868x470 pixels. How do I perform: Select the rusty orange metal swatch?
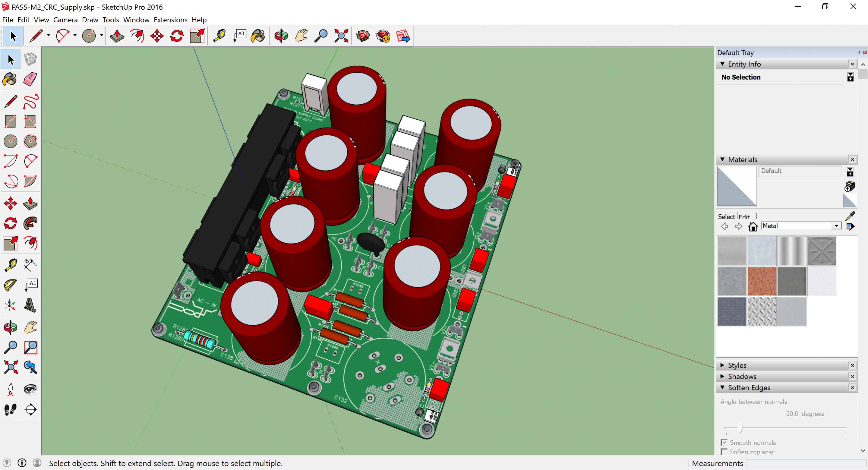762,281
